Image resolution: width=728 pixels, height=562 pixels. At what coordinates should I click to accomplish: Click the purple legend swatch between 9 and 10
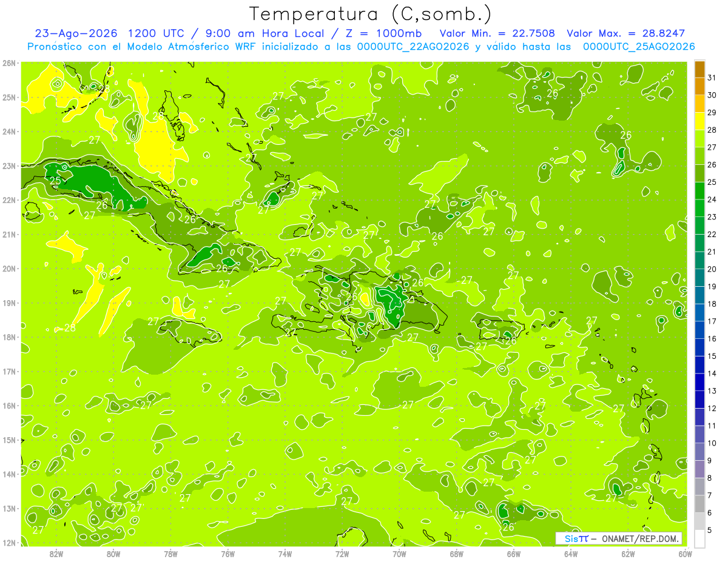click(x=699, y=452)
